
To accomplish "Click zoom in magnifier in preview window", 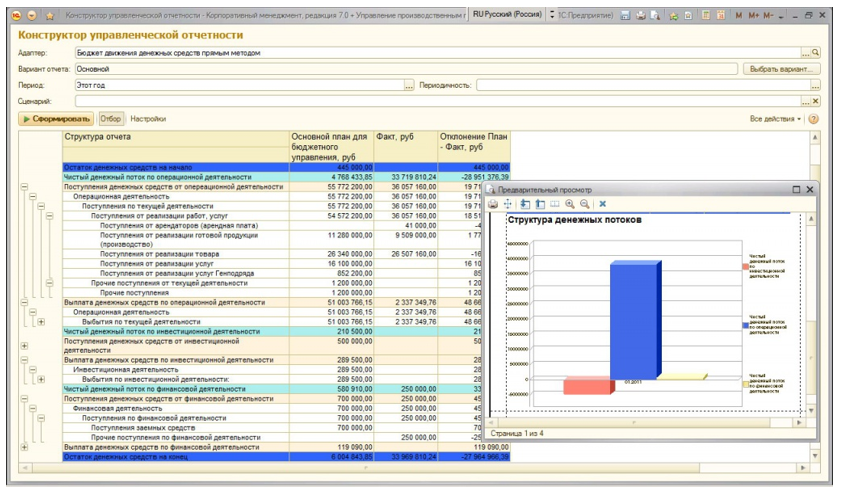I will (569, 204).
